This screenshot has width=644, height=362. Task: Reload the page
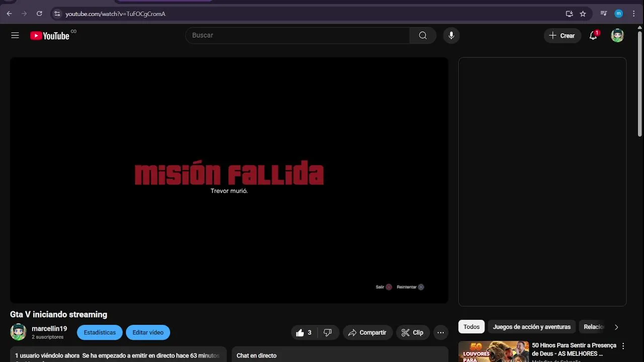tap(39, 14)
